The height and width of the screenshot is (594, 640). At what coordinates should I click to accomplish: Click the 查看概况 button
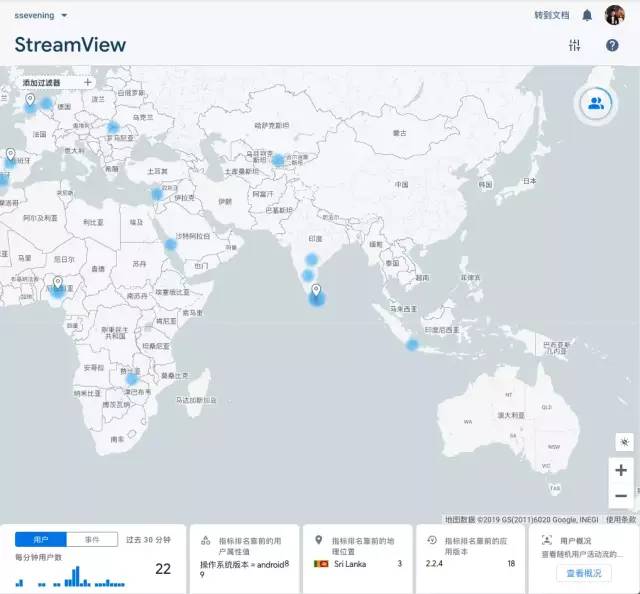pos(584,573)
